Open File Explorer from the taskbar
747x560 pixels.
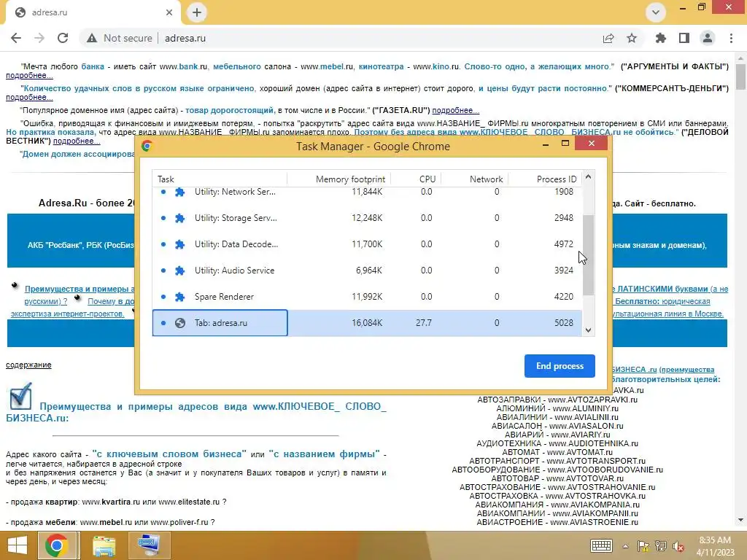click(104, 545)
